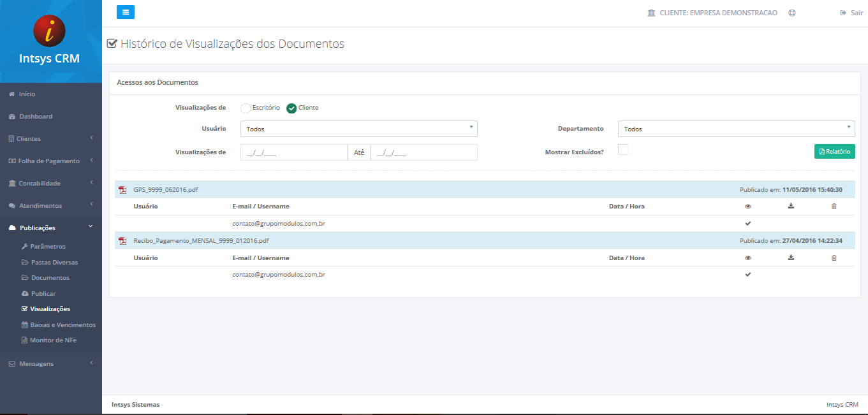Click the publication date 11/05/2016 15:40:30

[813, 190]
